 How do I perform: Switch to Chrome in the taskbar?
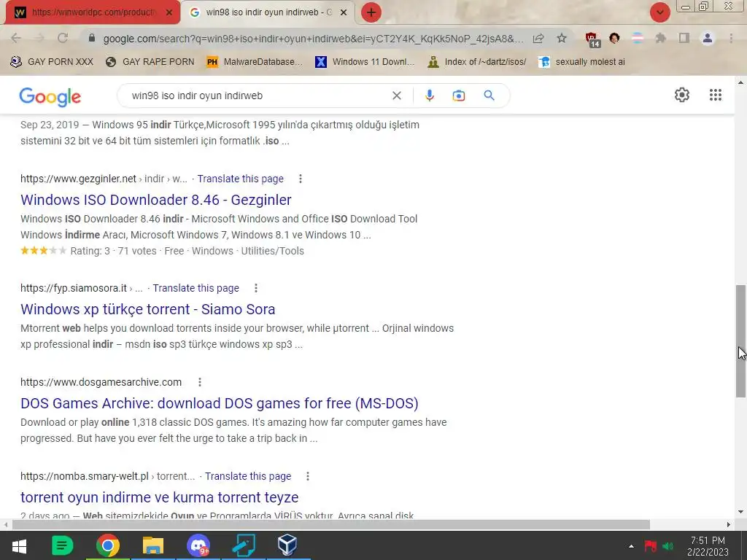[x=108, y=545]
